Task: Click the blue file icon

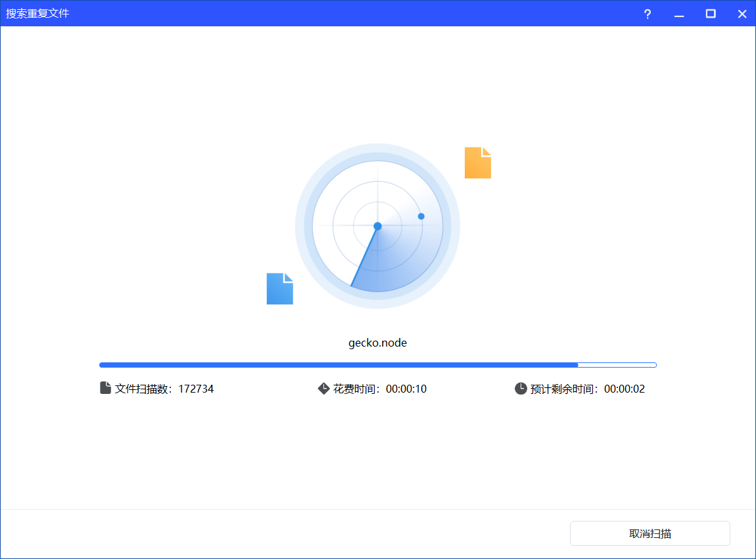Action: click(279, 289)
